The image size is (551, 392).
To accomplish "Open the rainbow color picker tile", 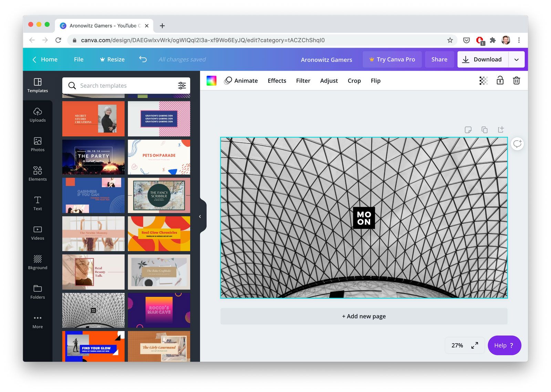I will (212, 81).
